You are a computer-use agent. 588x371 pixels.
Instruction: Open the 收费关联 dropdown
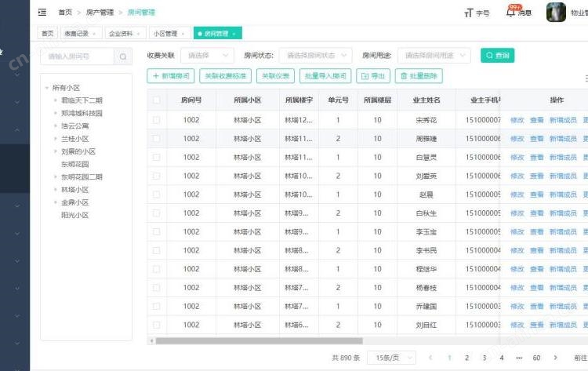(x=206, y=56)
